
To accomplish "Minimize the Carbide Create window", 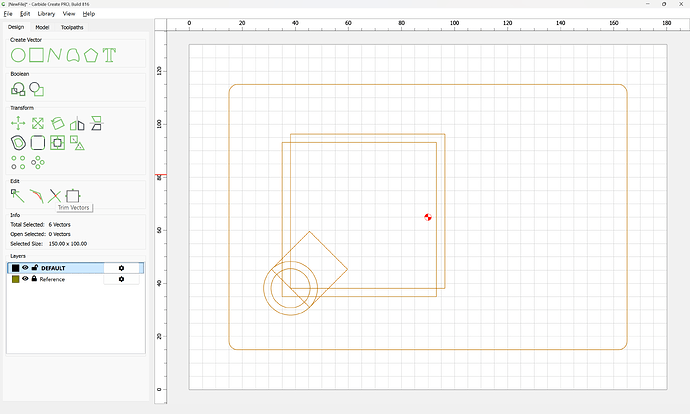I will pos(648,4).
